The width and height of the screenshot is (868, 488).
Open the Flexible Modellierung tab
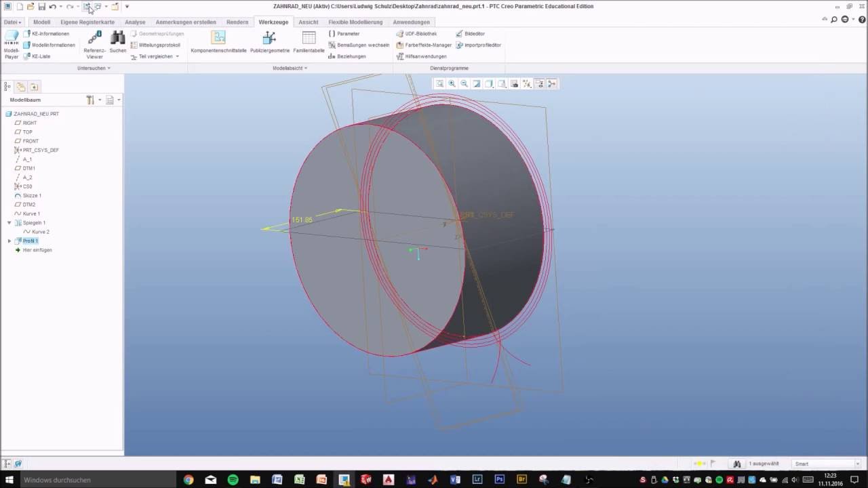pyautogui.click(x=355, y=22)
